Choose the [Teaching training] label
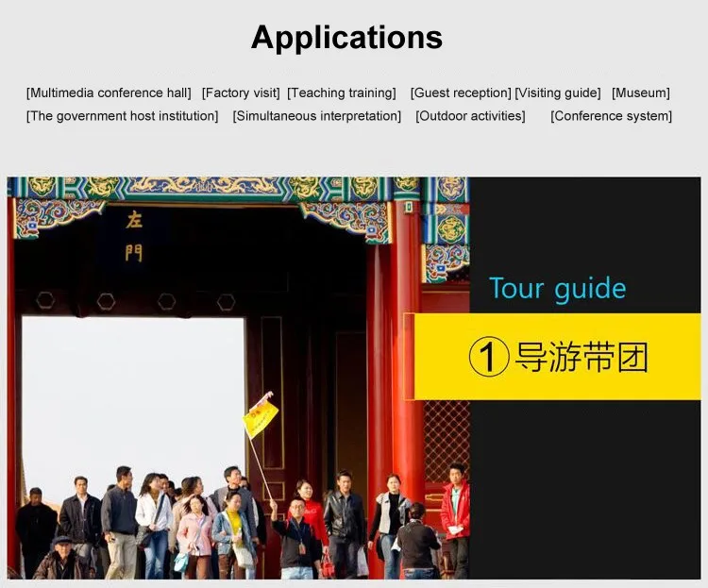The width and height of the screenshot is (708, 588). click(x=342, y=92)
